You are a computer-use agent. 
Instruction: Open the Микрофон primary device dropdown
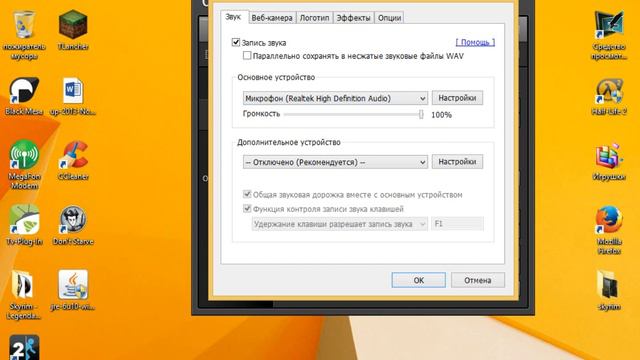[x=335, y=98]
